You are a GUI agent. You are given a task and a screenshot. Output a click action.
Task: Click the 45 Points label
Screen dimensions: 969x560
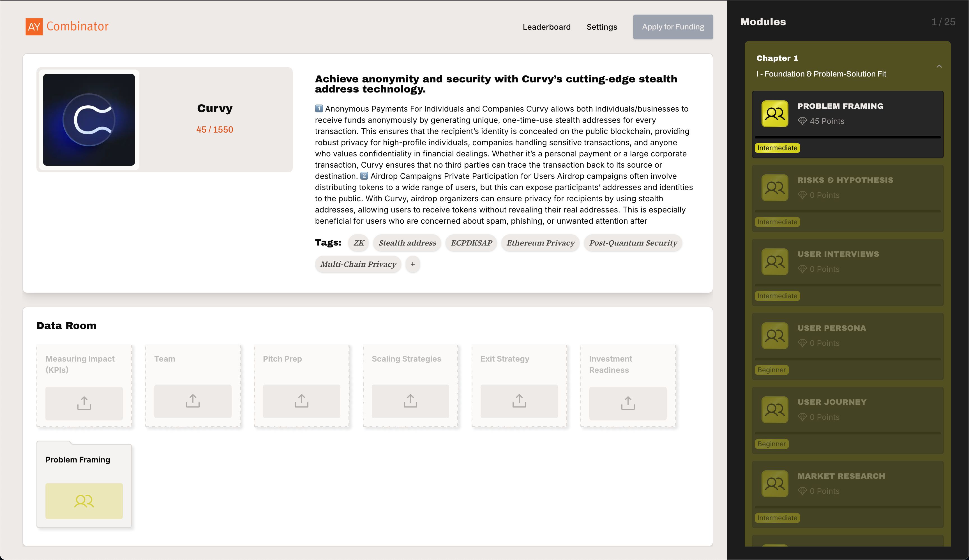(x=827, y=121)
